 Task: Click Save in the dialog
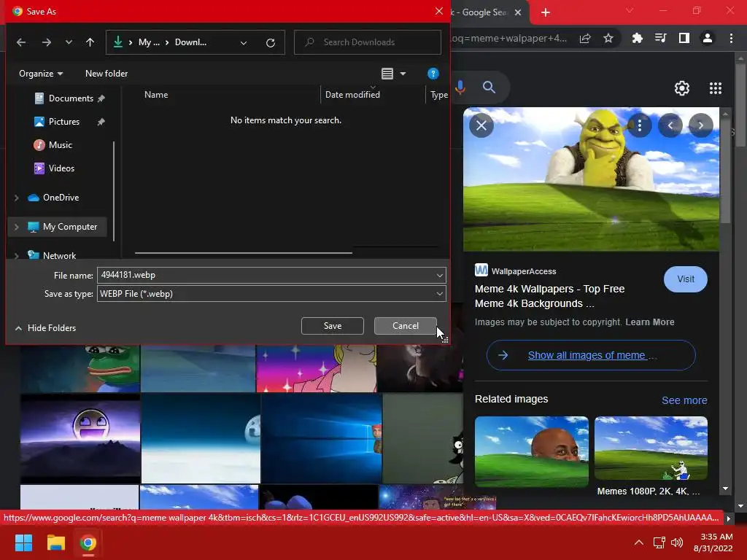tap(333, 326)
